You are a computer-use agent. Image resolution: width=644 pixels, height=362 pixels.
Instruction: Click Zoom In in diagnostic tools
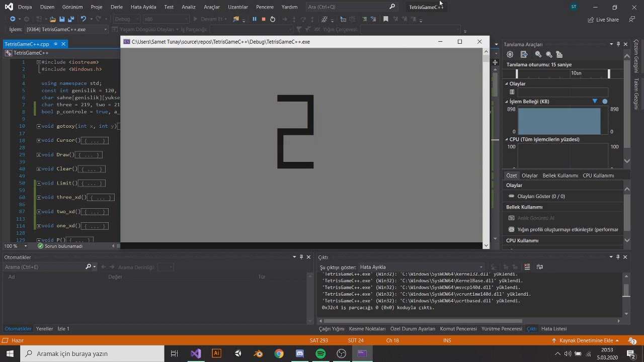coord(538,54)
